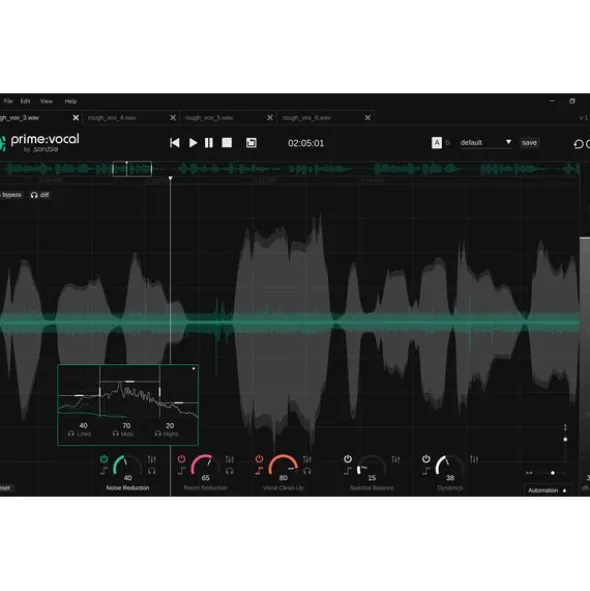Close the rough_vox_6.wav tab
The width and height of the screenshot is (590, 591).
(368, 118)
